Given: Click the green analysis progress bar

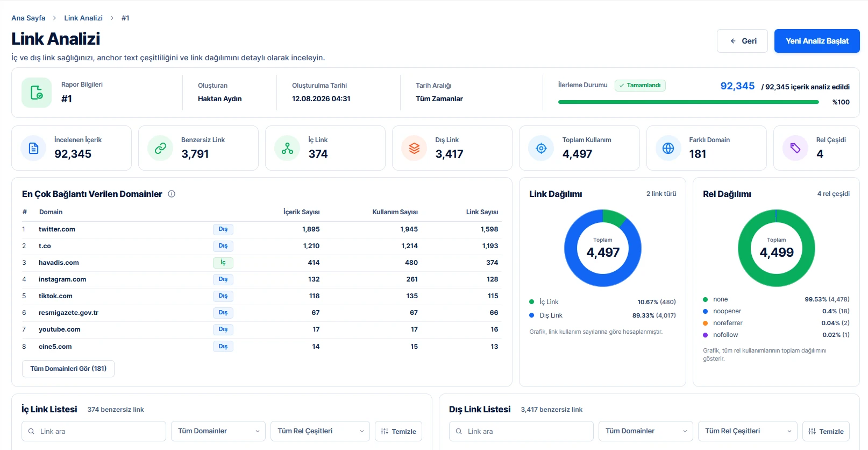Looking at the screenshot, I should pyautogui.click(x=688, y=102).
